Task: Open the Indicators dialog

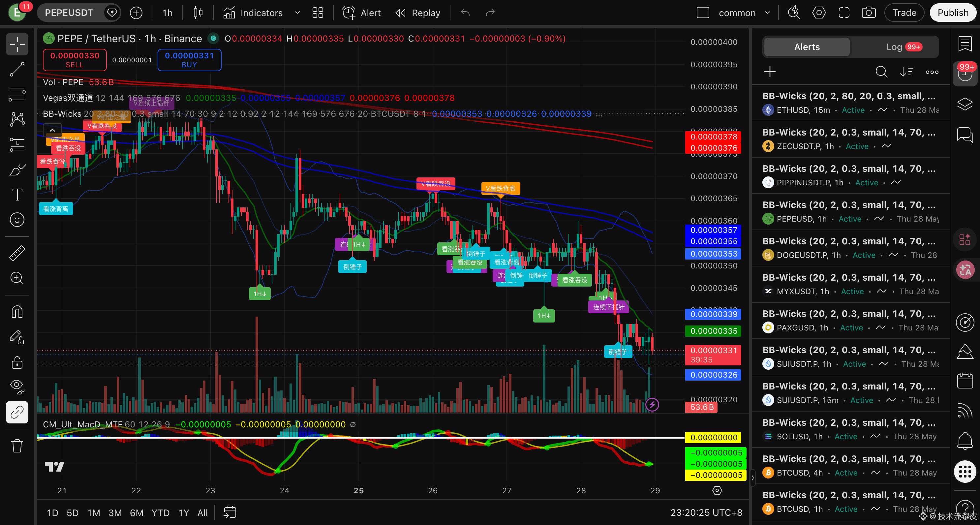Action: pyautogui.click(x=253, y=13)
